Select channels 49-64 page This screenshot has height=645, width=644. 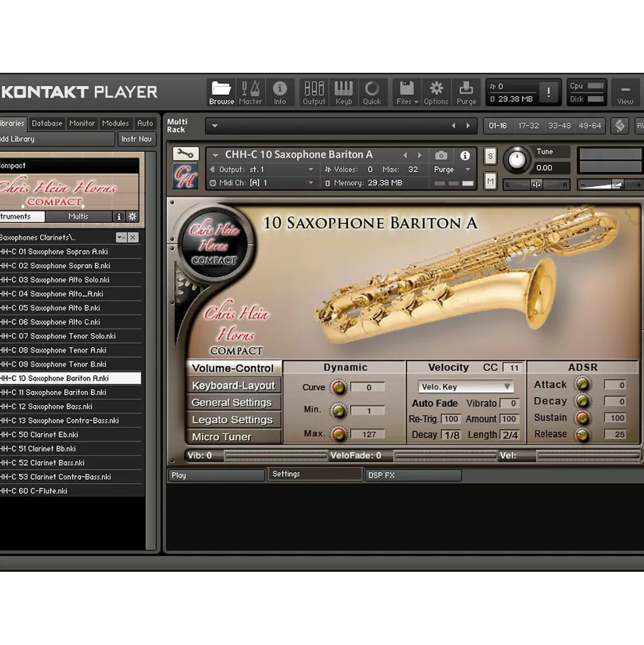[x=590, y=126]
